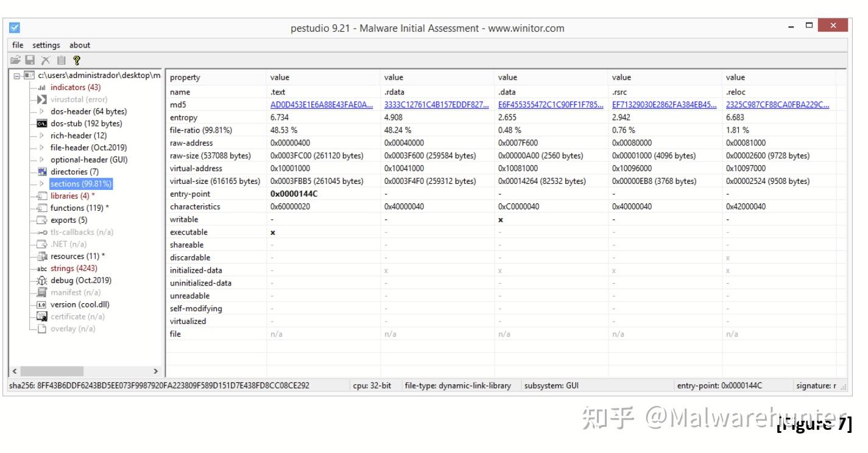Open a file using the toolbar open icon

[x=16, y=59]
